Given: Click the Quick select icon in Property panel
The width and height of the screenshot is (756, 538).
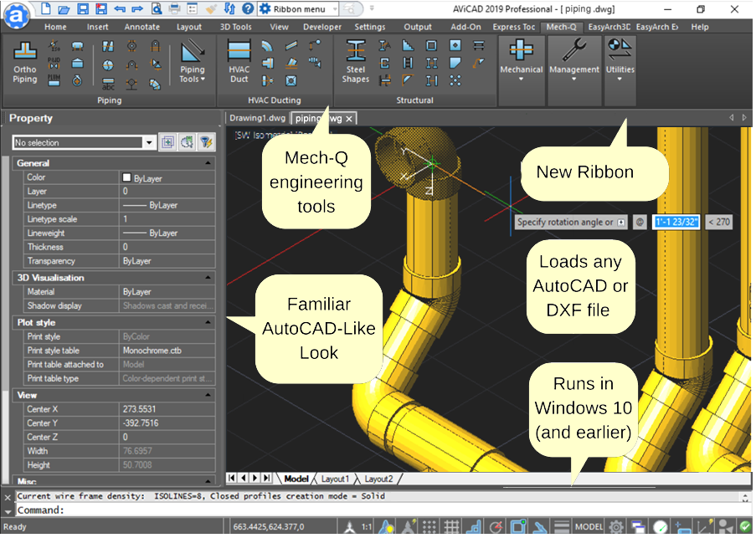Looking at the screenshot, I should tap(167, 142).
